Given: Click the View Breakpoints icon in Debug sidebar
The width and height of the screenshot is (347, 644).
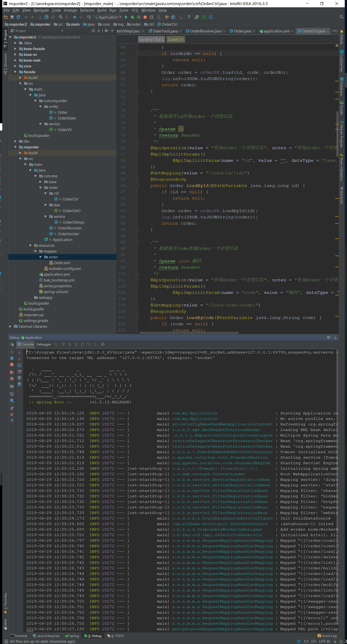Looking at the screenshot, I should (12, 372).
